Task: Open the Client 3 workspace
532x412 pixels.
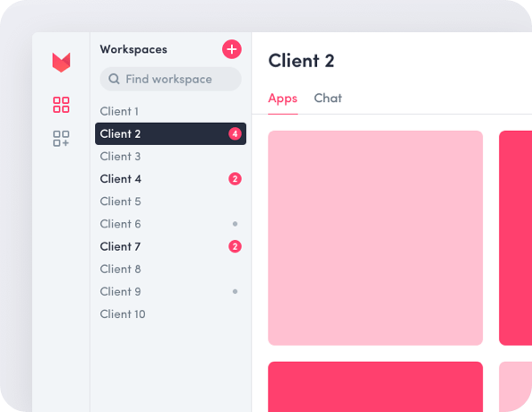Action: pos(171,157)
